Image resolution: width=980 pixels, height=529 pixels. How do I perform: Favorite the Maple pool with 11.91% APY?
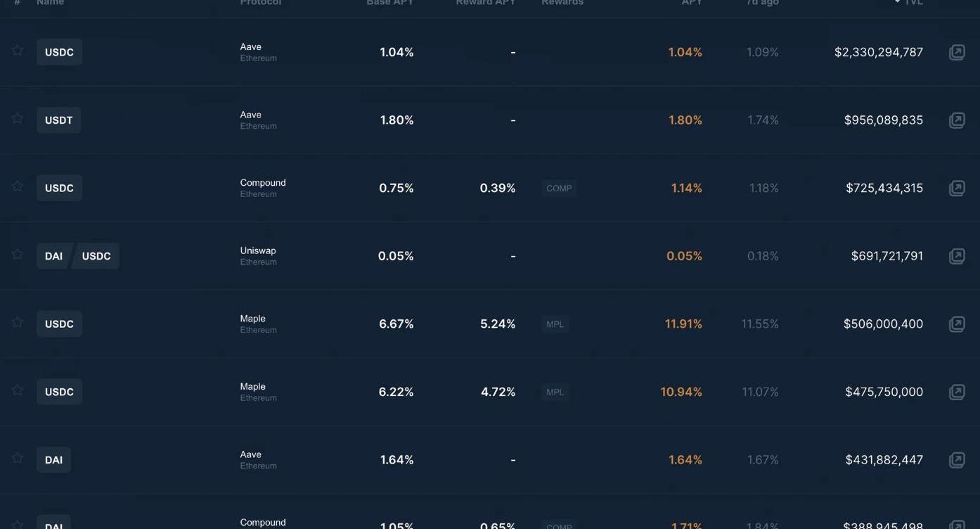[x=18, y=322]
